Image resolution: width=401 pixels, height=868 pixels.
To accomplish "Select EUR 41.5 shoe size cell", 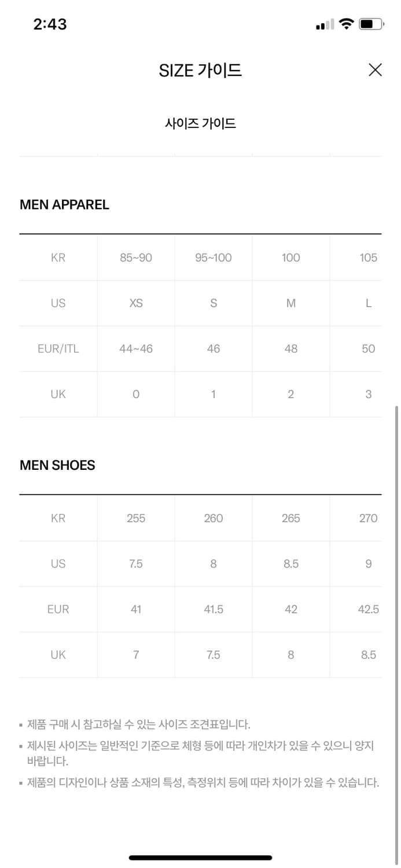I will pos(214,609).
